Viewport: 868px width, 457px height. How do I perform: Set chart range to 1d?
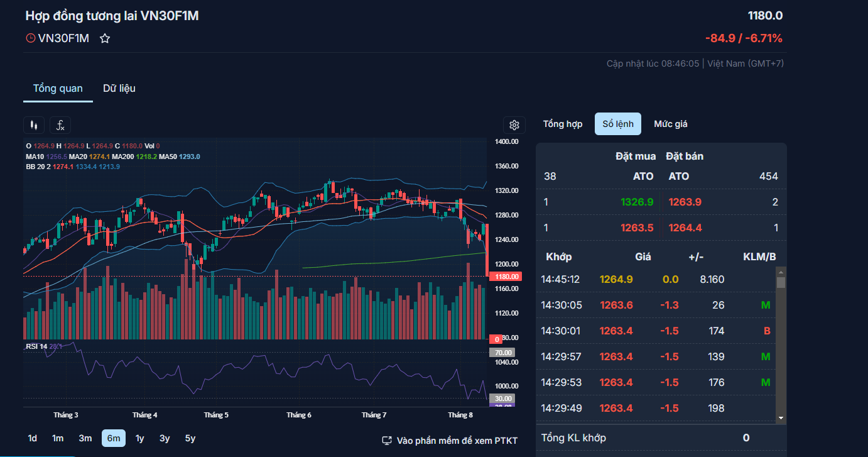click(x=33, y=438)
